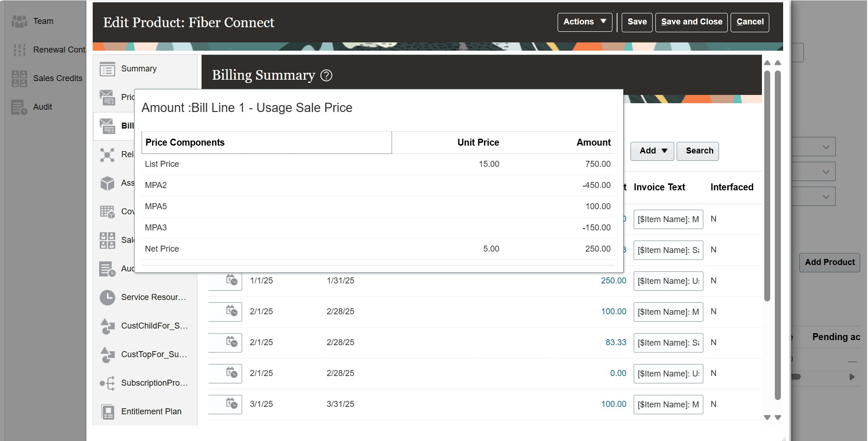Image resolution: width=868 pixels, height=441 pixels.
Task: Click Save and Close
Action: pyautogui.click(x=691, y=22)
